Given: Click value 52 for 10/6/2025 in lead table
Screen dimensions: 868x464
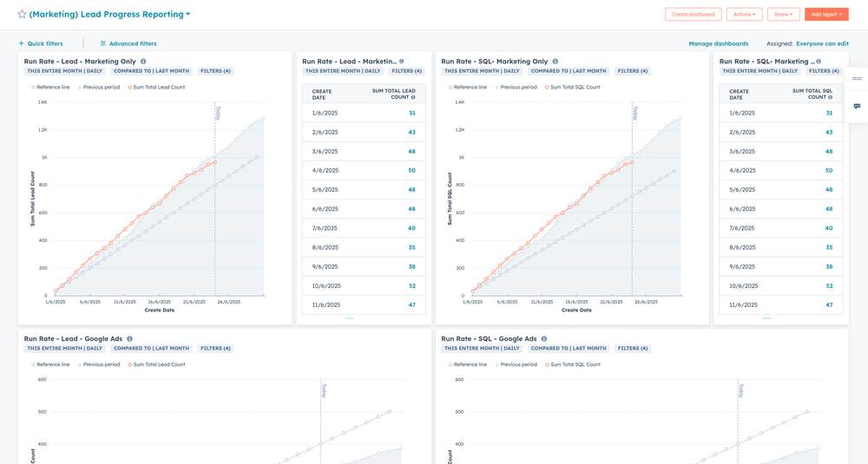Looking at the screenshot, I should 411,286.
